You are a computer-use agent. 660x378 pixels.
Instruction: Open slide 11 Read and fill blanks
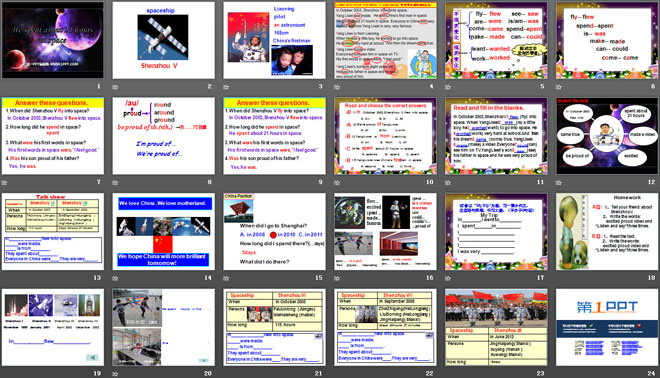(x=496, y=136)
